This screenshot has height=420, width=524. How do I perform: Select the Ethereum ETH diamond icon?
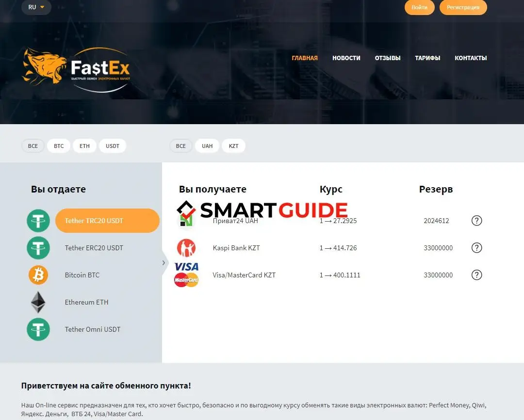(38, 302)
